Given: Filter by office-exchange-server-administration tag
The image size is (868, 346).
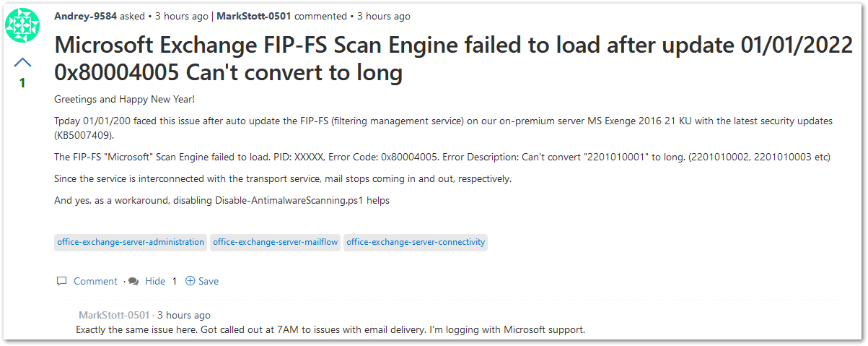Looking at the screenshot, I should click(131, 242).
